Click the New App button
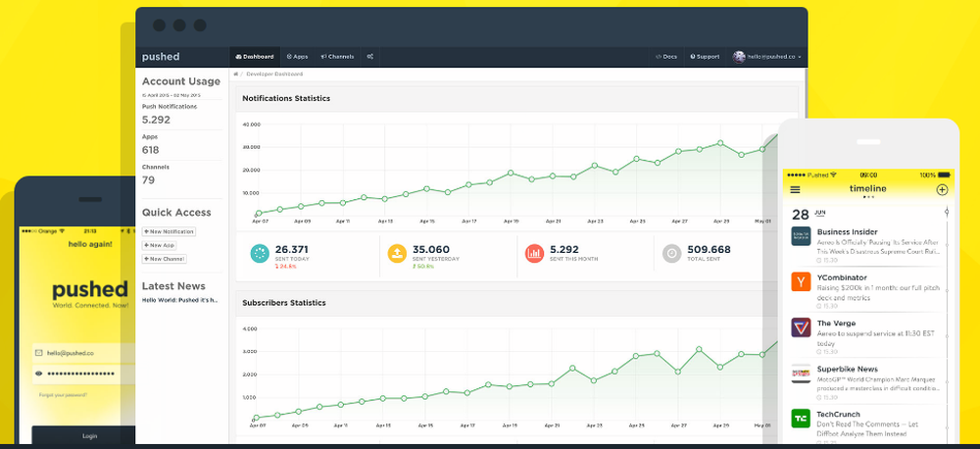980x449 pixels. (x=160, y=245)
